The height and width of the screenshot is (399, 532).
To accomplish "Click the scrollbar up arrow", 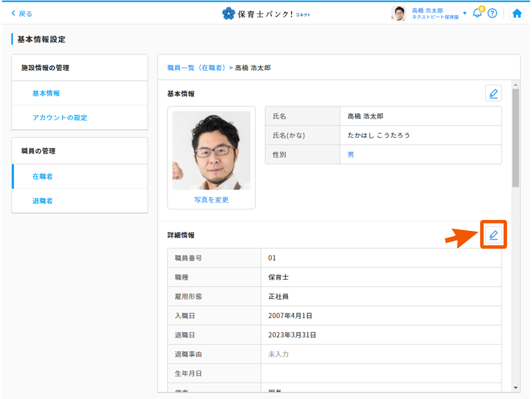I will (x=516, y=84).
